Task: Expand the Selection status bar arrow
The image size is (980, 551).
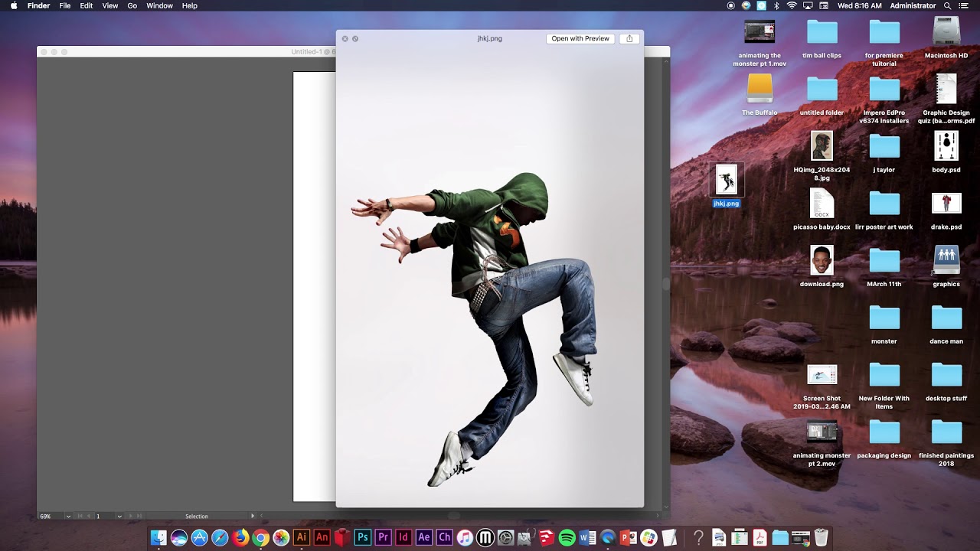Action: 253,516
